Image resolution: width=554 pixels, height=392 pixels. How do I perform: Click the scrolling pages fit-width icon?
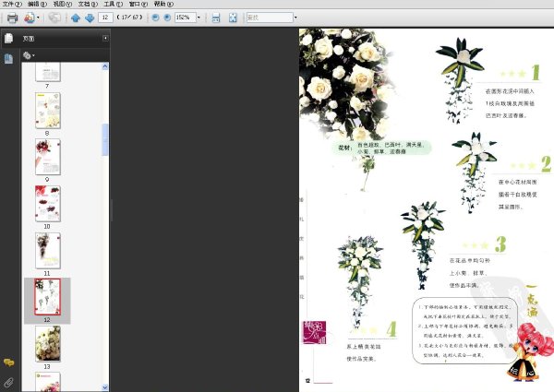tap(216, 18)
